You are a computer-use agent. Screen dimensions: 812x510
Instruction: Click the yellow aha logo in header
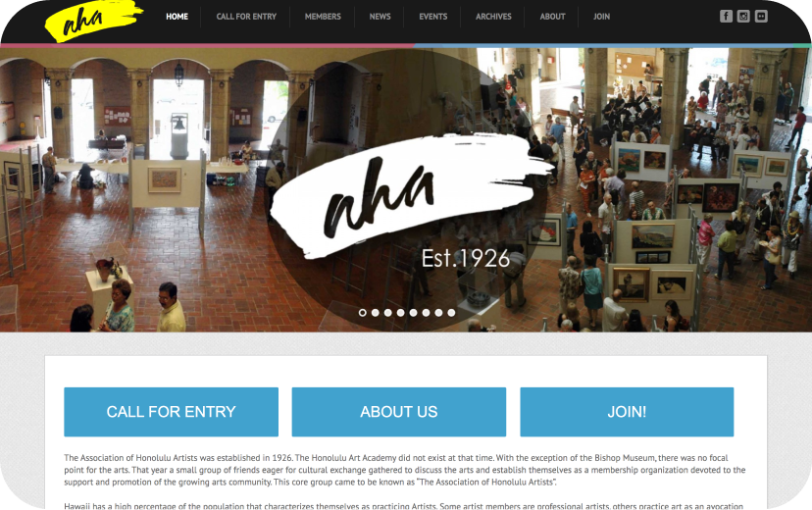[93, 20]
